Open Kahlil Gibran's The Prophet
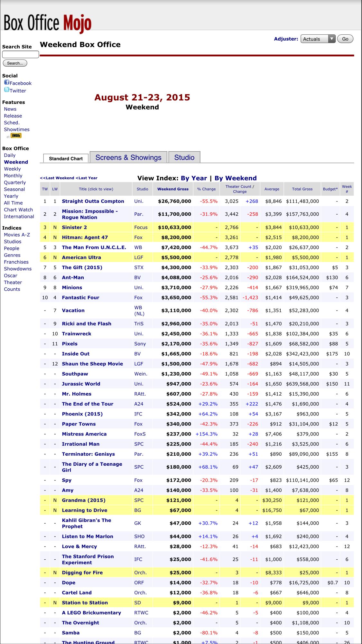This screenshot has height=644, width=362. (87, 523)
